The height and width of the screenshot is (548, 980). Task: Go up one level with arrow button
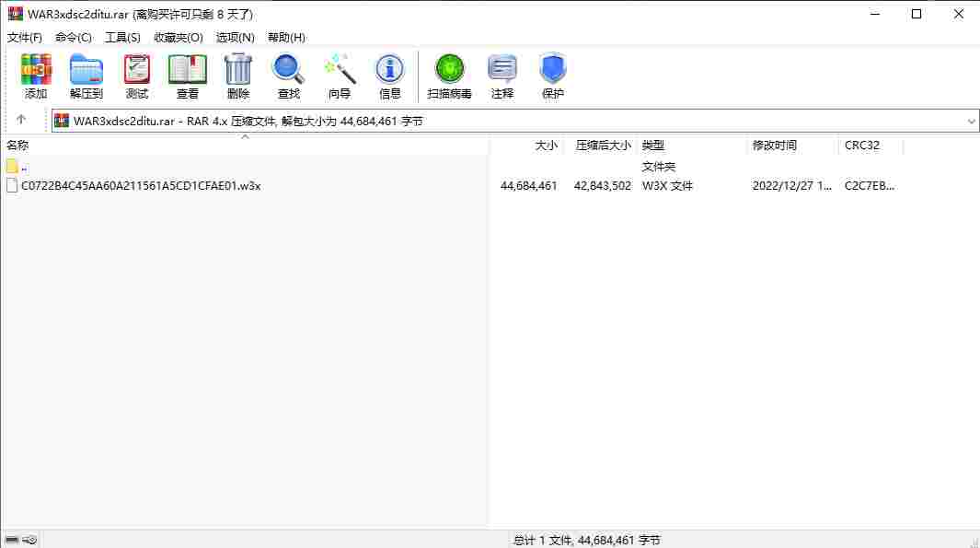tap(20, 119)
